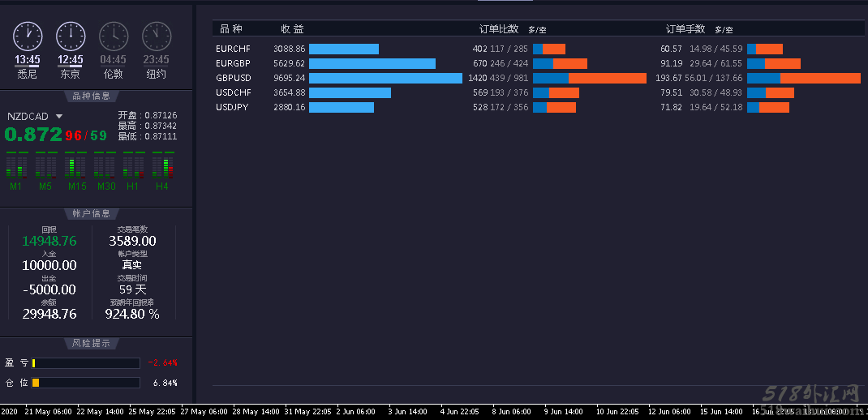Click the Sydney (悉尼) clock icon
Screen dimensions: 868x420
27,36
